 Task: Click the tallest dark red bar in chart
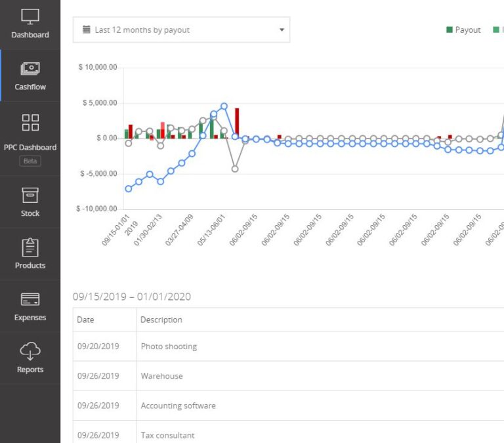tap(237, 123)
